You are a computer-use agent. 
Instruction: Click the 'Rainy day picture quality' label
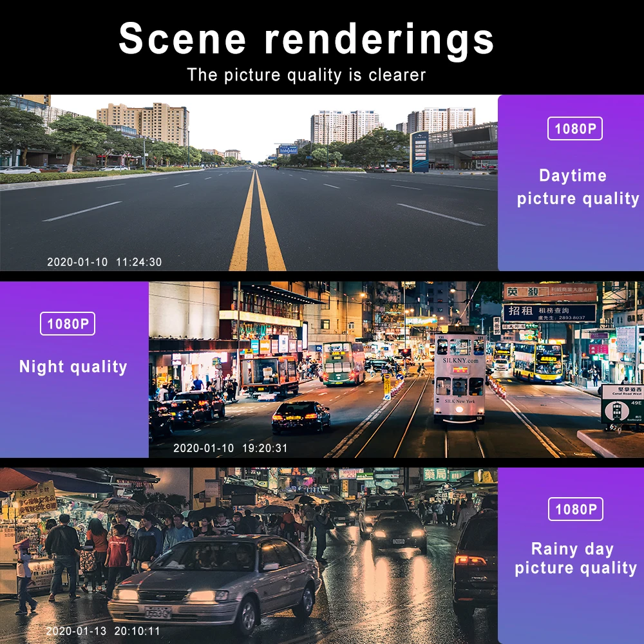[576, 558]
